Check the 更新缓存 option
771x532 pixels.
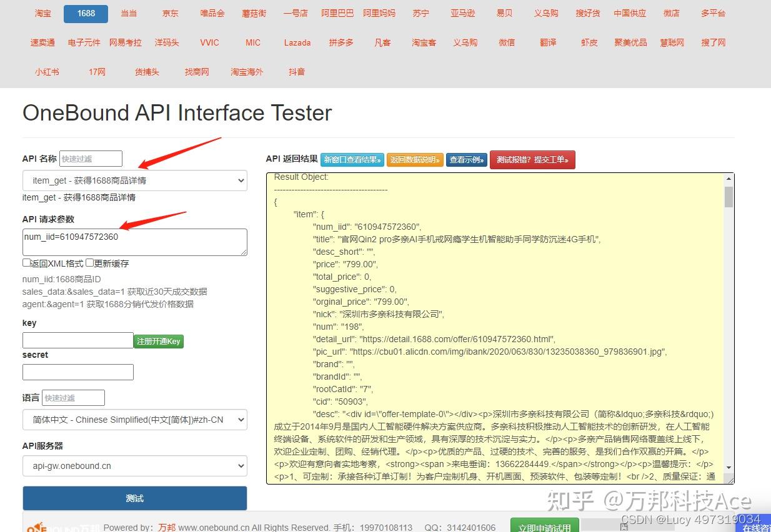point(90,263)
